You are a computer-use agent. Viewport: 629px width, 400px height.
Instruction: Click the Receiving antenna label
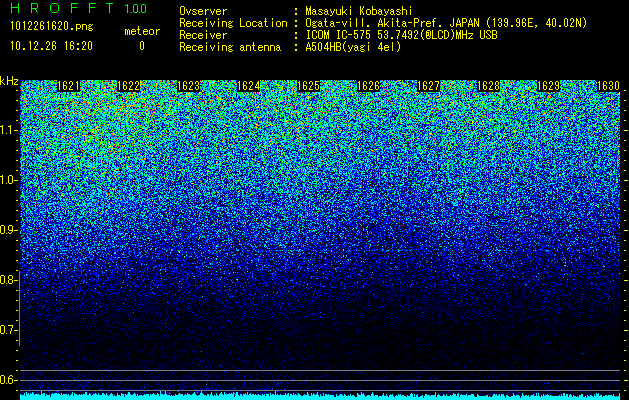[230, 47]
